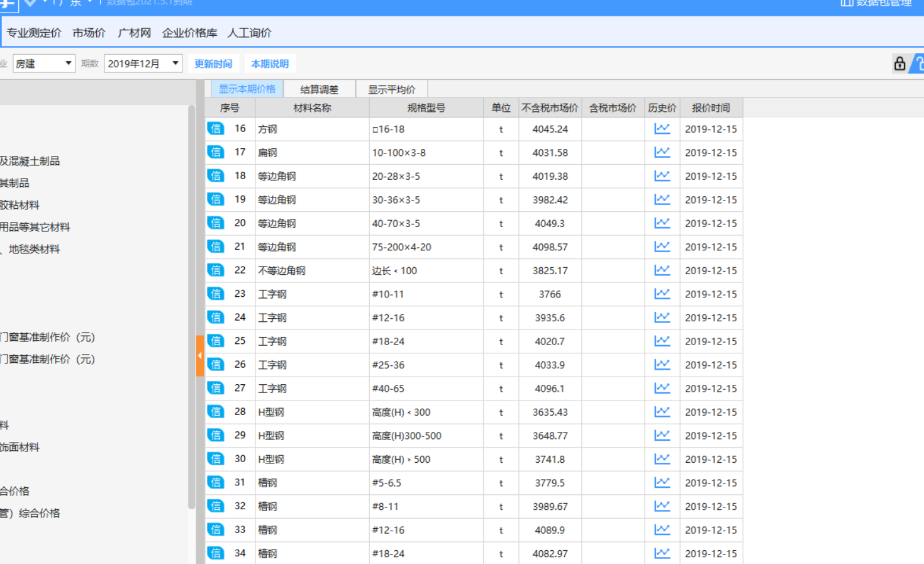The image size is (924, 564).
Task: Open history price chart for row 26
Action: tap(662, 365)
